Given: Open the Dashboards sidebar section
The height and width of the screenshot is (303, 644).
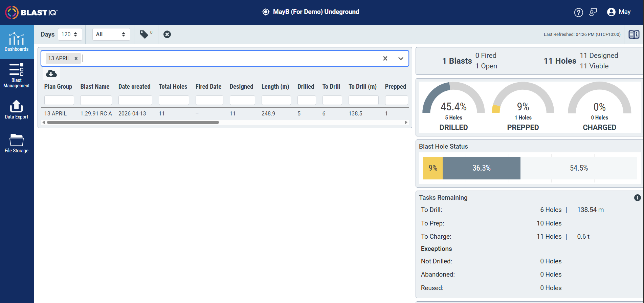Looking at the screenshot, I should click(x=17, y=42).
